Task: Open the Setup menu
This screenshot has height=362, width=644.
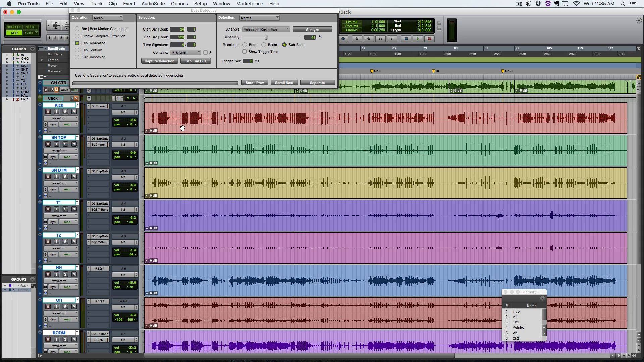Action: tap(200, 4)
